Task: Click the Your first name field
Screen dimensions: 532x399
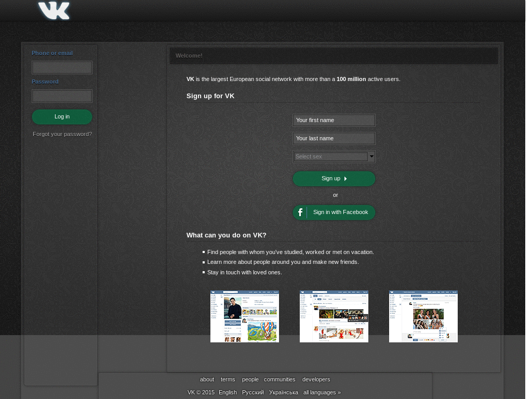Action: [x=334, y=121]
